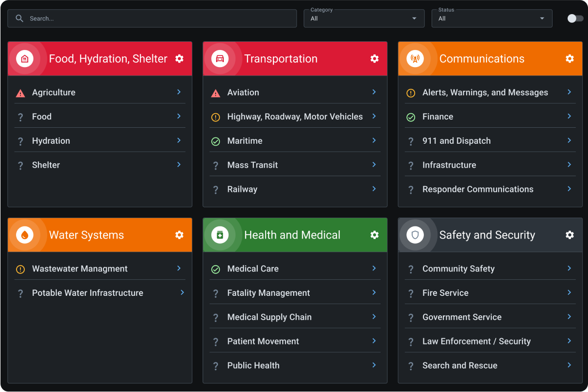The image size is (588, 392).
Task: Open settings gear on Food, Hydration, Shelter card
Action: pyautogui.click(x=179, y=59)
